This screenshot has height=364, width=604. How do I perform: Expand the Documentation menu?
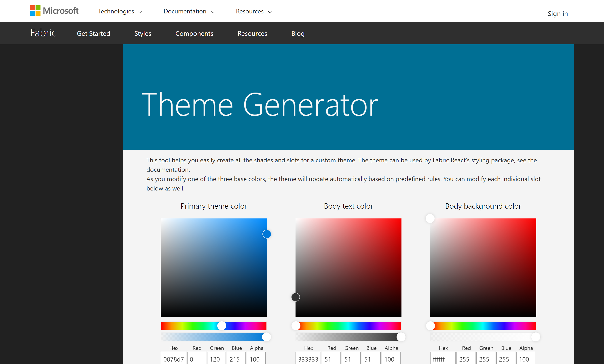pos(189,11)
